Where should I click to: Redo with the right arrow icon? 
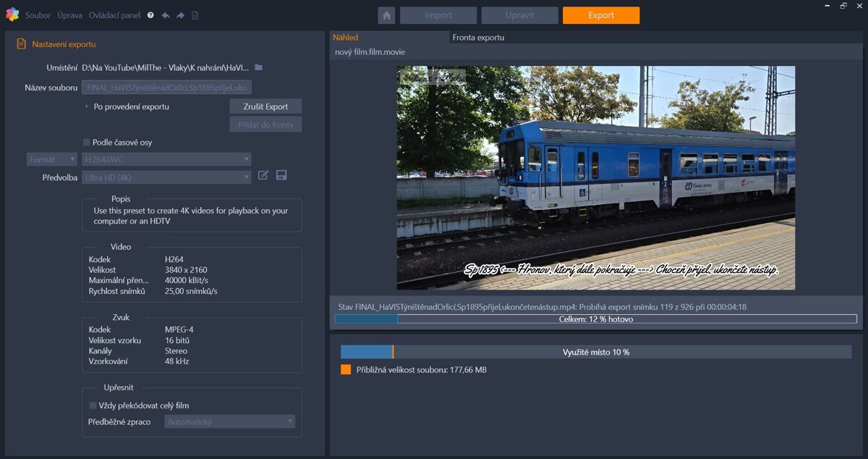coord(181,15)
